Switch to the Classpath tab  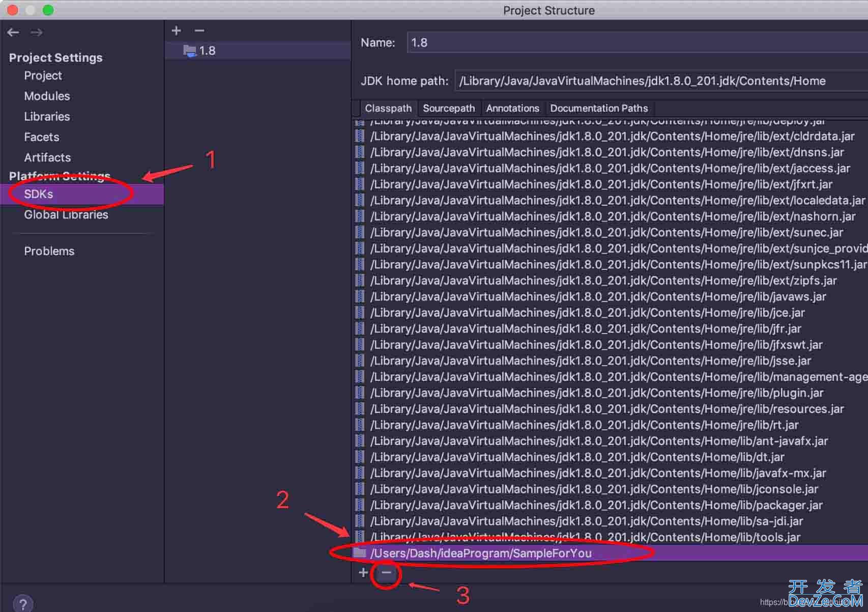388,108
